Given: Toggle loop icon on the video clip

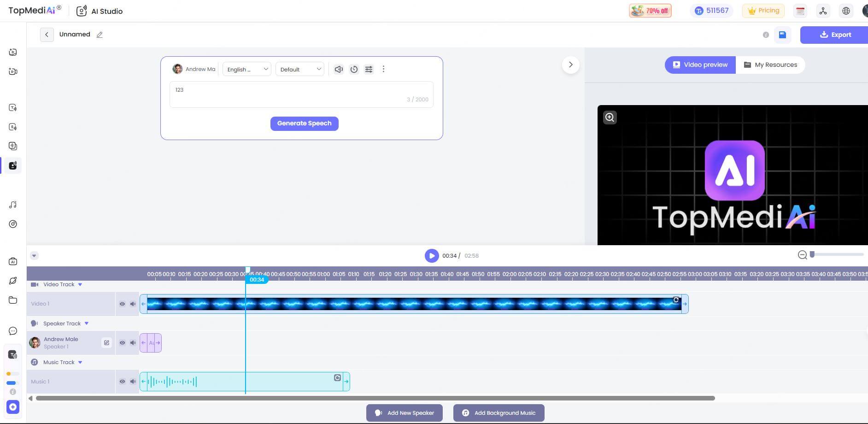Looking at the screenshot, I should pos(676,300).
